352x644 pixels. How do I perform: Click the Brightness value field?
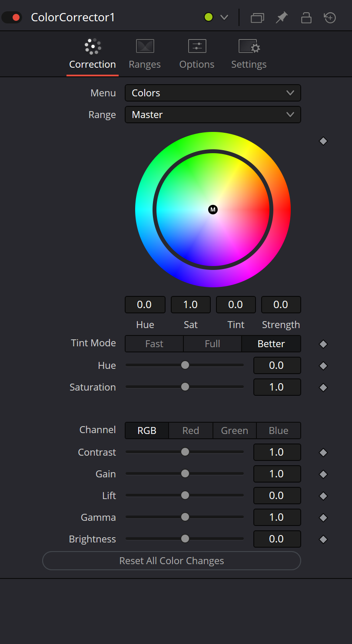[x=277, y=539]
